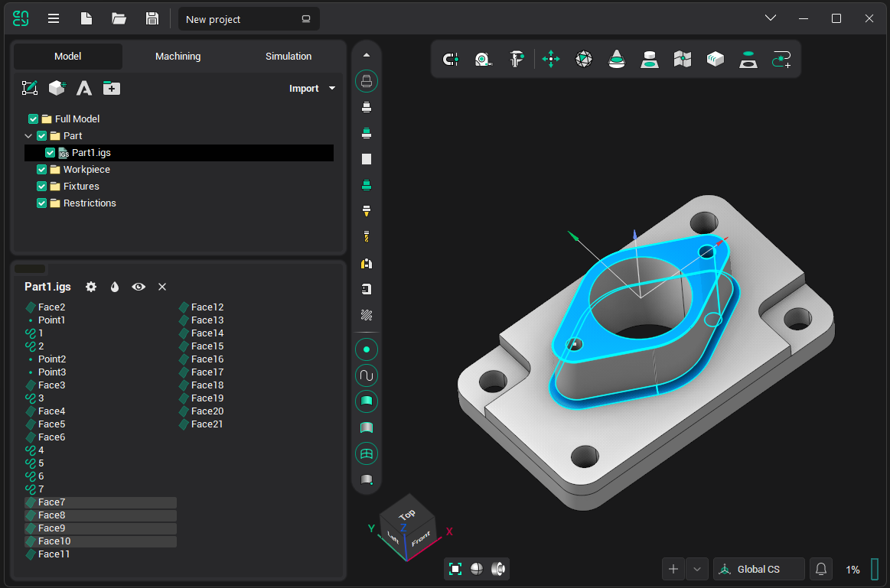The width and height of the screenshot is (890, 588).
Task: Open the Global CS coordinate system selector
Action: (758, 569)
